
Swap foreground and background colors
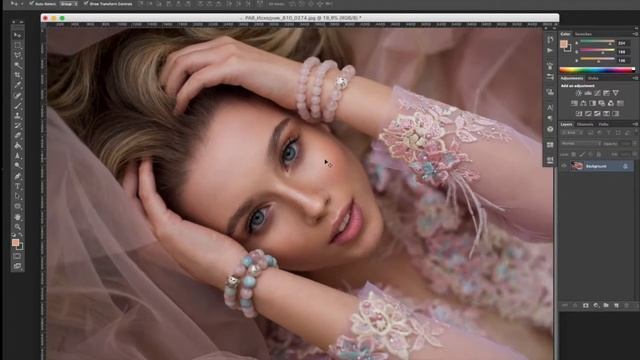20,235
